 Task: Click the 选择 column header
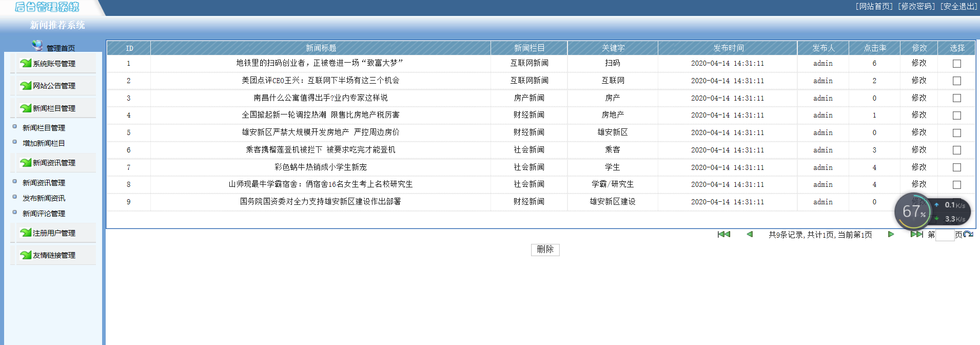[957, 48]
